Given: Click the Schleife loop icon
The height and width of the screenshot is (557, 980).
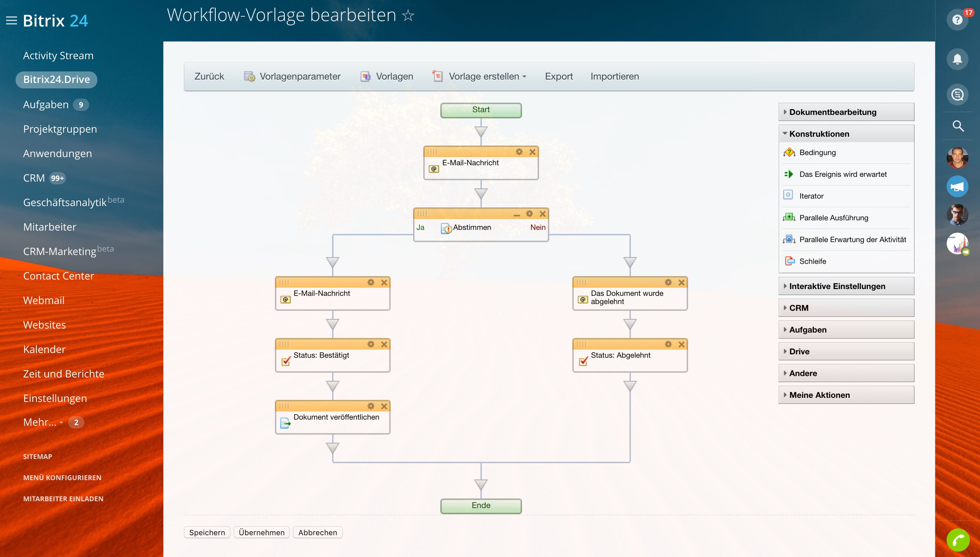Looking at the screenshot, I should pos(790,261).
